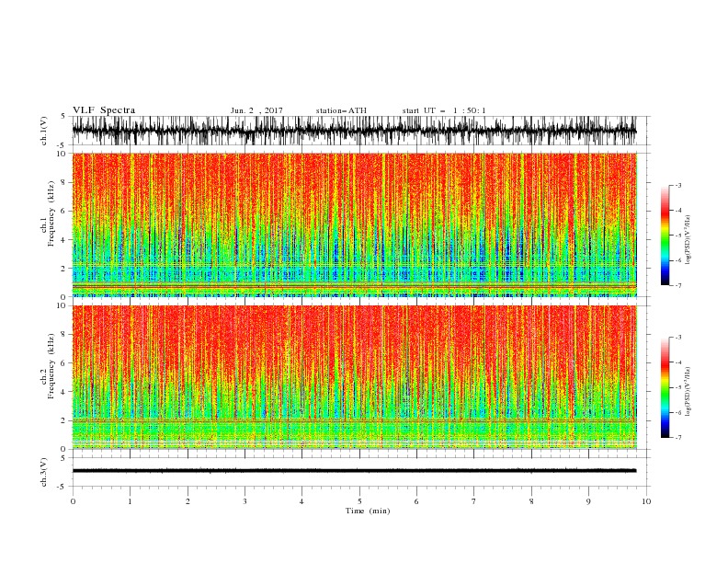This screenshot has height=563, width=728.
Task: Click the "ch.3(V)" axis label
Action: coord(44,472)
